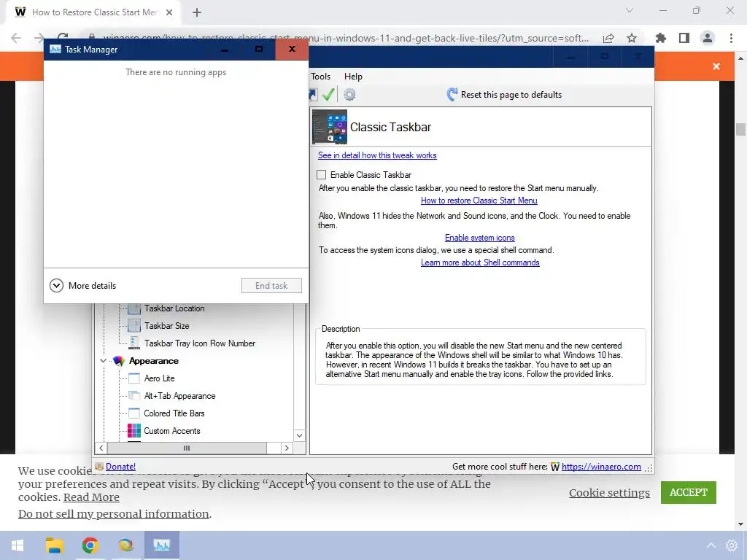Open Winaero Tweaker settings gear icon
747x560 pixels.
coord(349,94)
